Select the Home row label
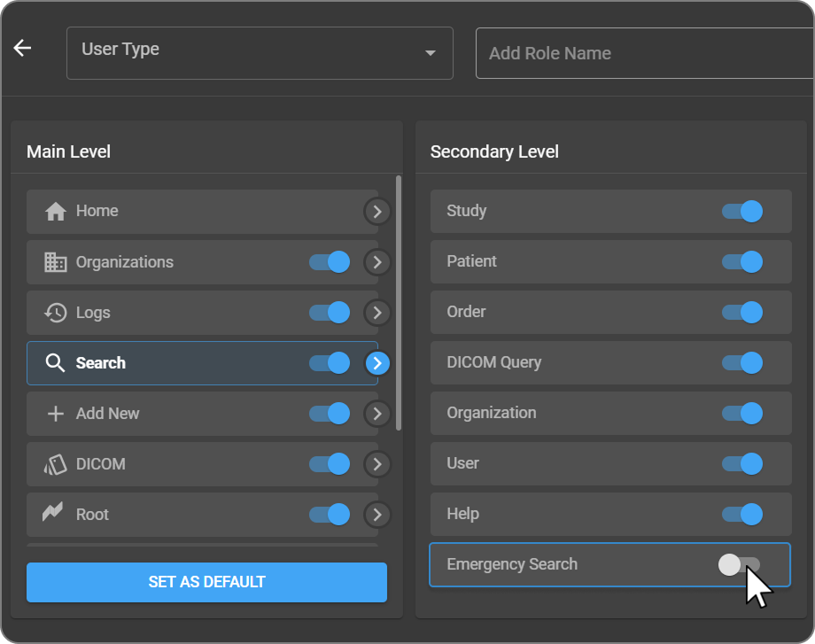Image resolution: width=815 pixels, height=644 pixels. pos(97,211)
